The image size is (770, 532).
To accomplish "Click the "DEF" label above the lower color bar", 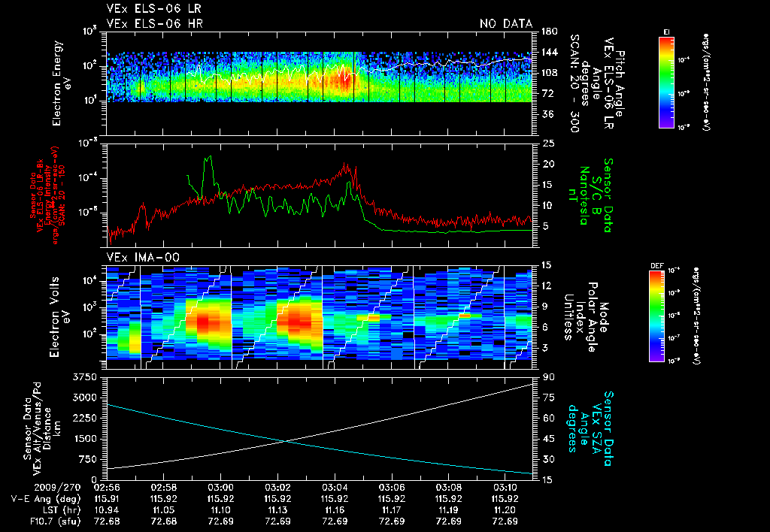I will click(x=656, y=266).
